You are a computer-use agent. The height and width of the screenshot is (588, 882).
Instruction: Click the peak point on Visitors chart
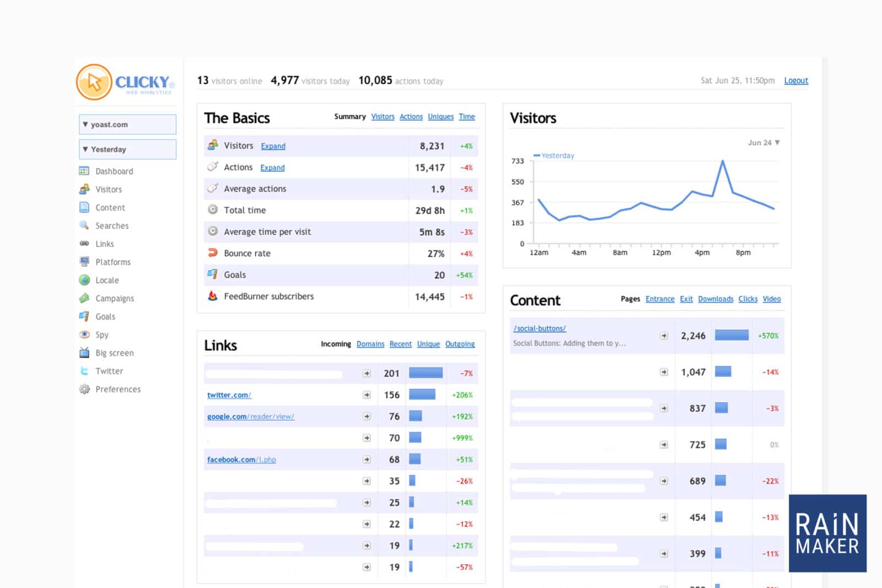pyautogui.click(x=722, y=161)
